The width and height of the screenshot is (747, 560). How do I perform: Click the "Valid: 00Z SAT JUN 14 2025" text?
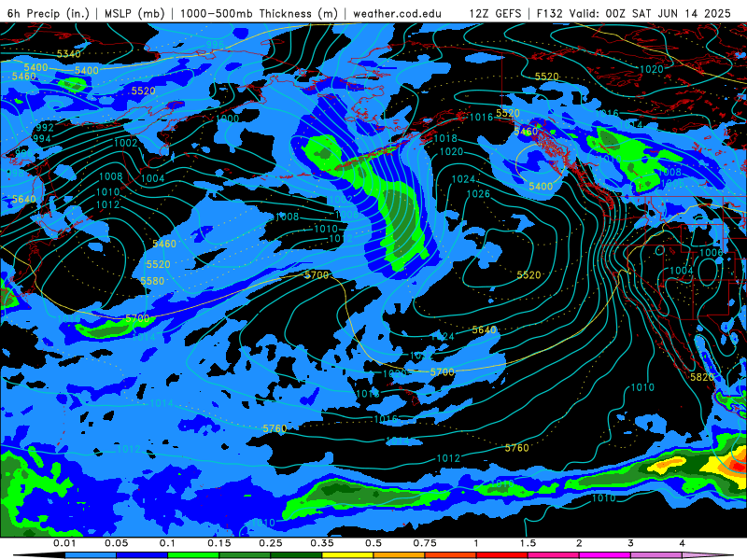649,13
